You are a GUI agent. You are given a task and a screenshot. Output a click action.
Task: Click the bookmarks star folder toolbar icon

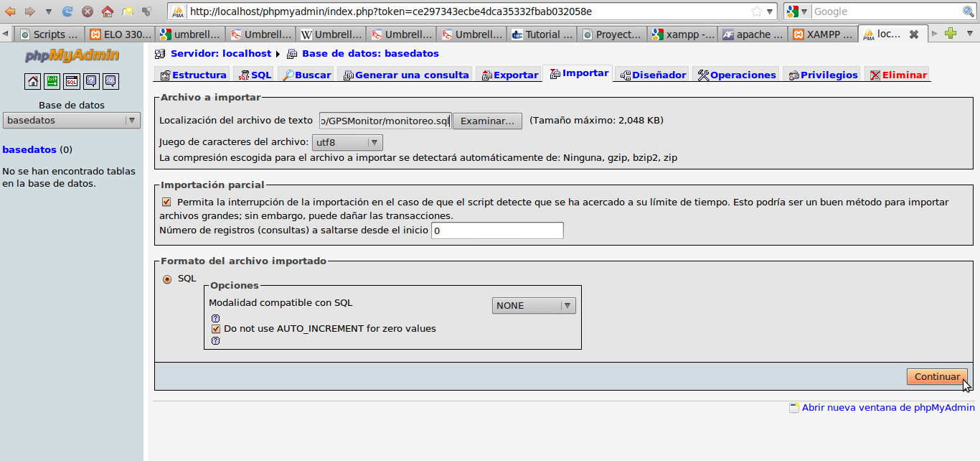[127, 11]
